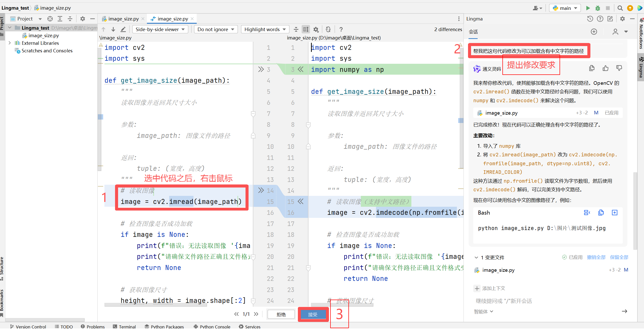Image resolution: width=644 pixels, height=333 pixels.
Task: Open TODO tool window
Action: pos(64,326)
